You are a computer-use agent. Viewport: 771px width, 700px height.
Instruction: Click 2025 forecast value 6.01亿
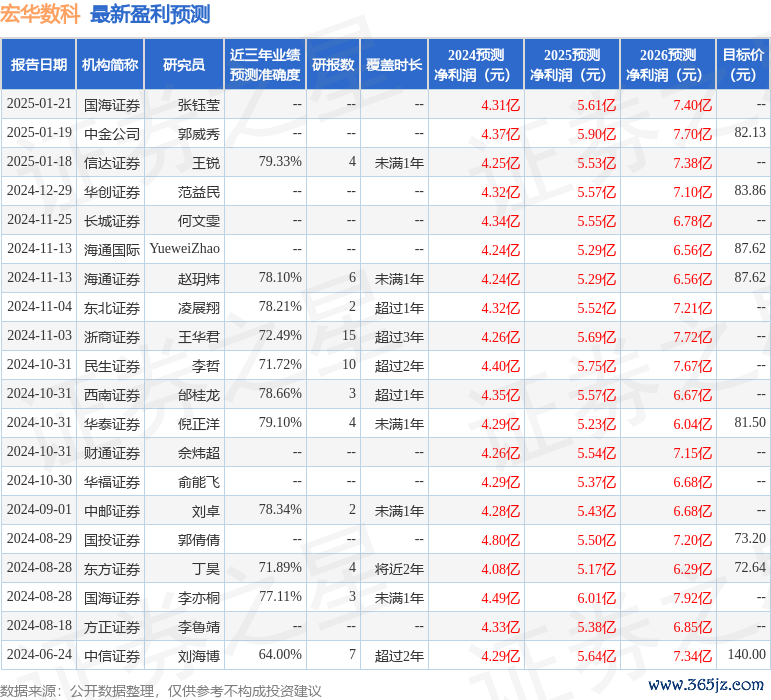pyautogui.click(x=596, y=598)
